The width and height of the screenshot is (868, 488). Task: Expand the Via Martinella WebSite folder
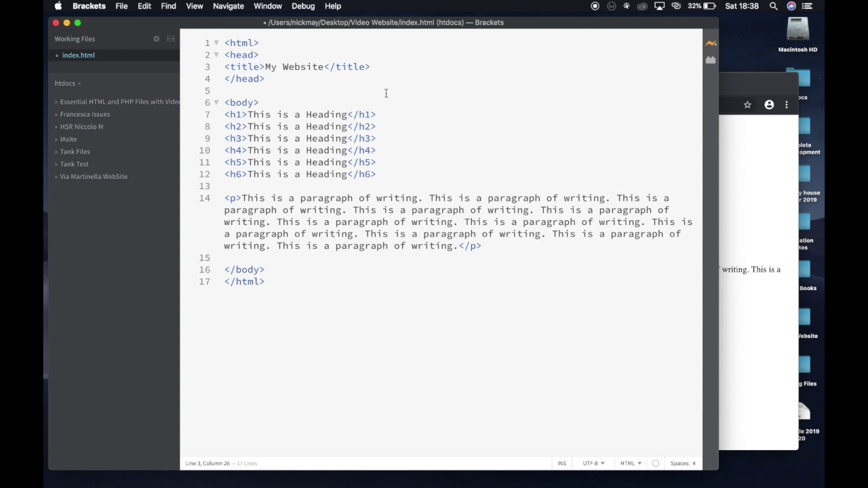pos(91,177)
